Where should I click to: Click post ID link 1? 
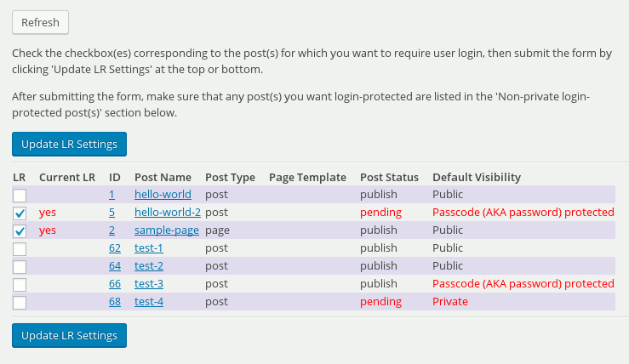[112, 195]
